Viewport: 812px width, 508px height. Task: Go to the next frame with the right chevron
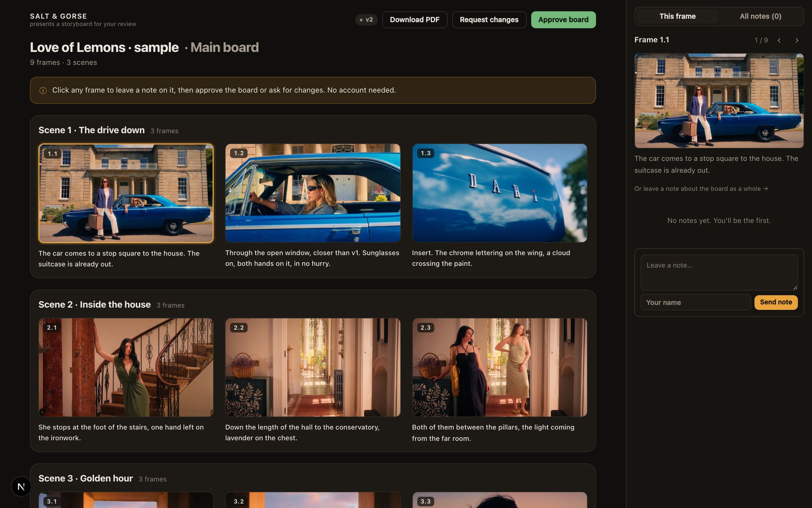[797, 40]
